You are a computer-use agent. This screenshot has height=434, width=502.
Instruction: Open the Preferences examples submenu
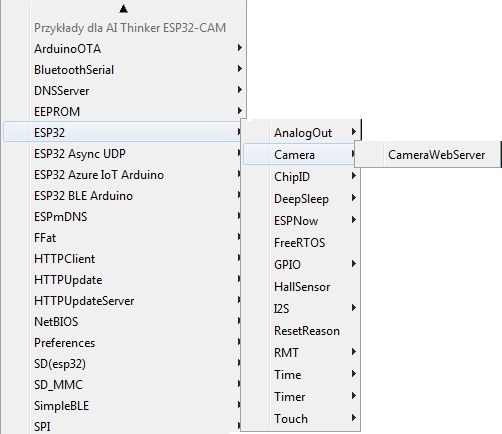pos(122,343)
